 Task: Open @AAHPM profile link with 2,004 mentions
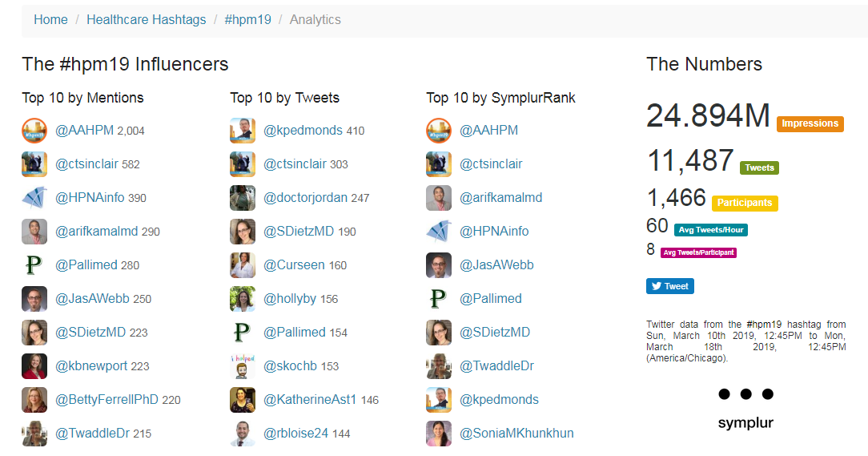(84, 130)
